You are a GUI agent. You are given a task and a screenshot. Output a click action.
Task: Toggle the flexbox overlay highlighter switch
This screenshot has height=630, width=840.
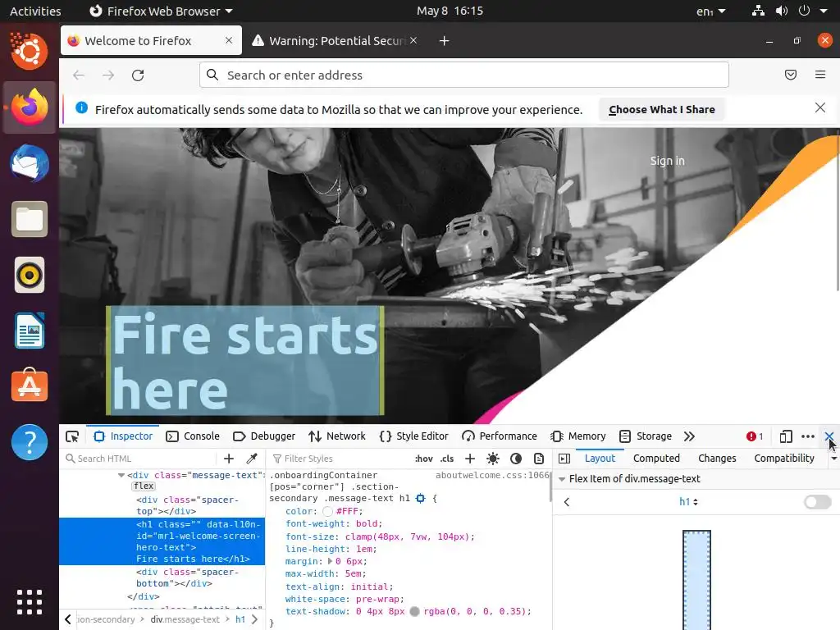818,502
